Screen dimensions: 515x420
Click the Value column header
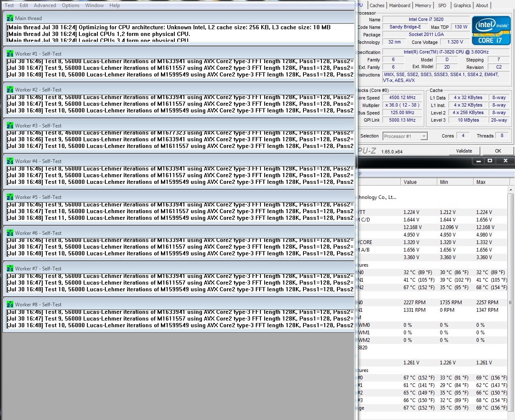coord(419,182)
